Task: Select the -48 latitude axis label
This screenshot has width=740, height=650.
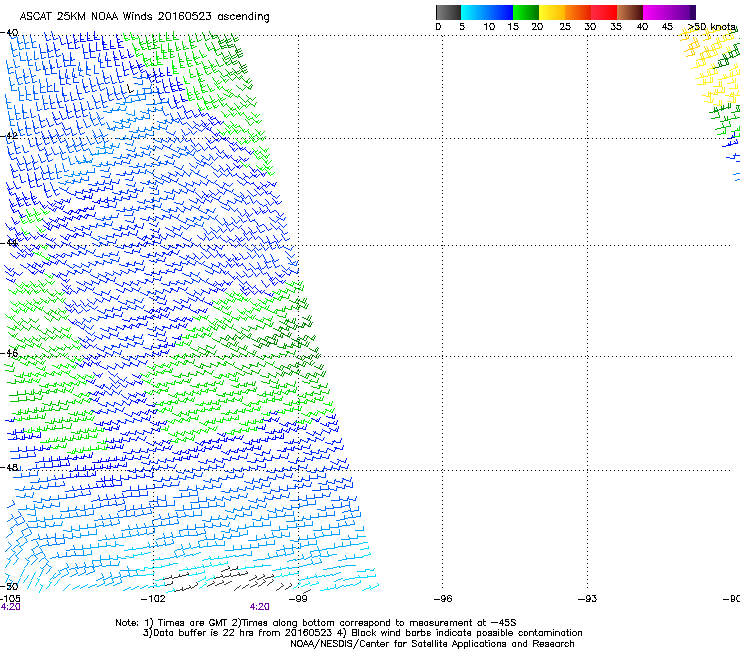Action: coord(9,467)
